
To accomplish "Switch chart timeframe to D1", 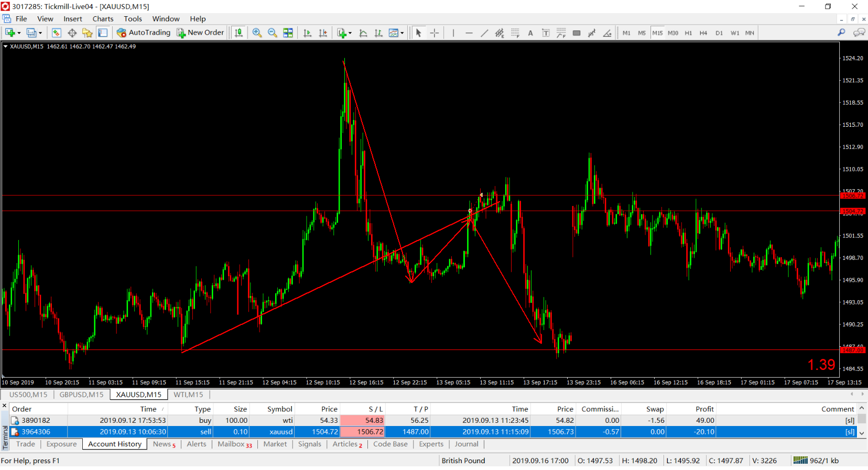I will click(719, 33).
